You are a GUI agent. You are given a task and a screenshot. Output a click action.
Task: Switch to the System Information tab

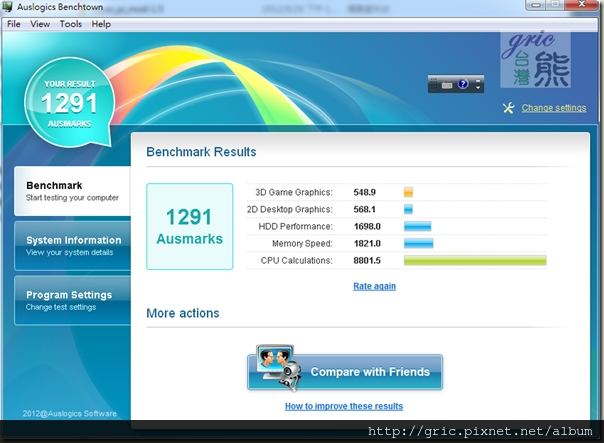[72, 246]
